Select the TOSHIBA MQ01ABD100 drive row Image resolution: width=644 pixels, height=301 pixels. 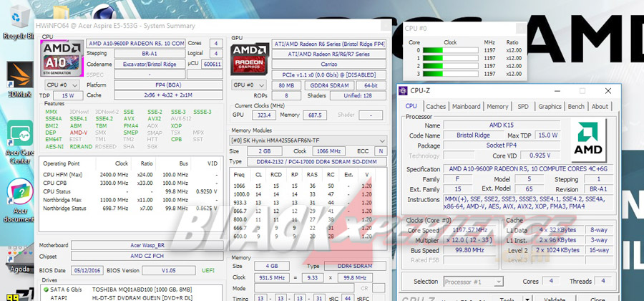[x=132, y=290]
